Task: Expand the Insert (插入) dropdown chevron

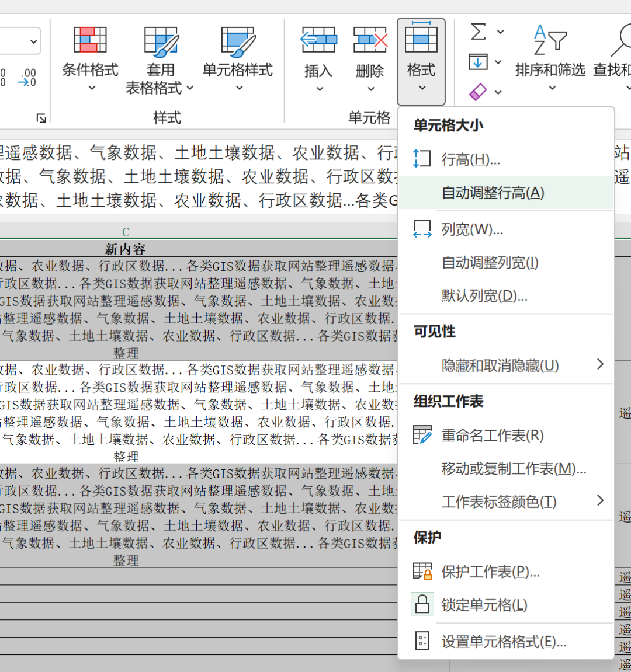Action: point(320,89)
